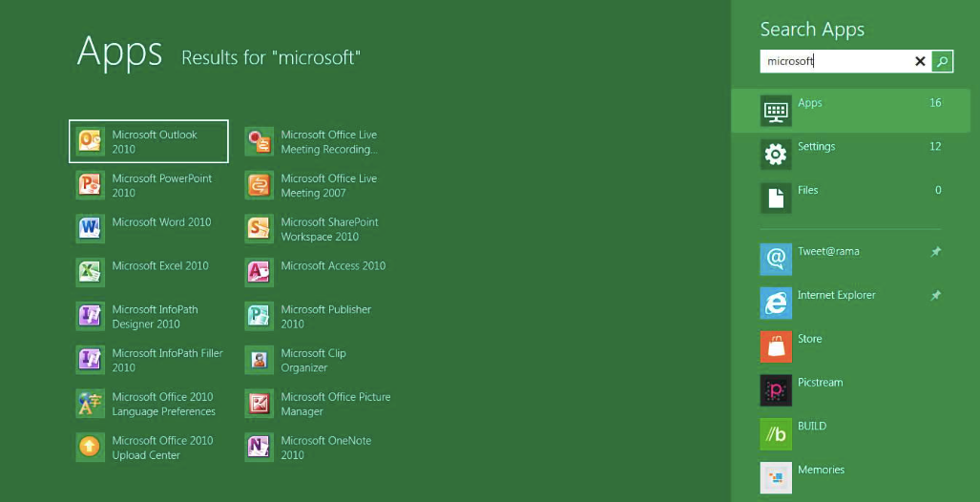Select the InfoPath Designer 2010 icon
The width and height of the screenshot is (980, 502).
[x=90, y=316]
